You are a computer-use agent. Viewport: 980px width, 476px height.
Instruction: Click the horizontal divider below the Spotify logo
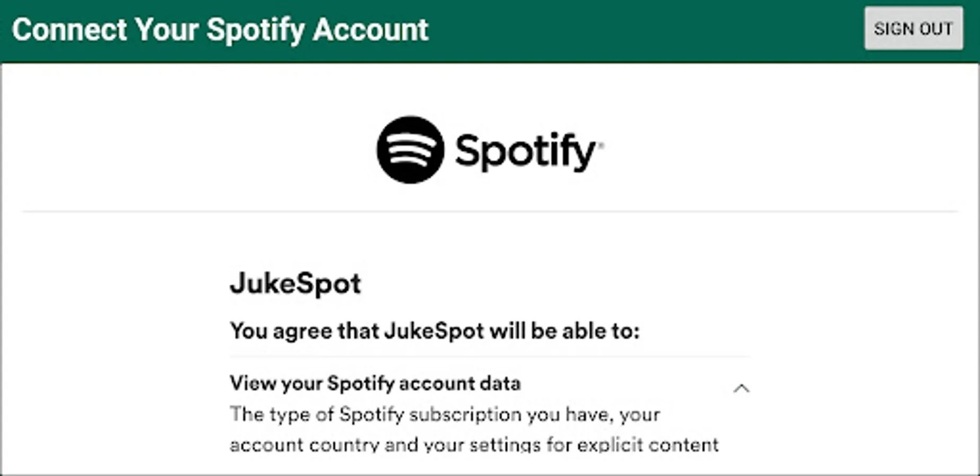(490, 212)
